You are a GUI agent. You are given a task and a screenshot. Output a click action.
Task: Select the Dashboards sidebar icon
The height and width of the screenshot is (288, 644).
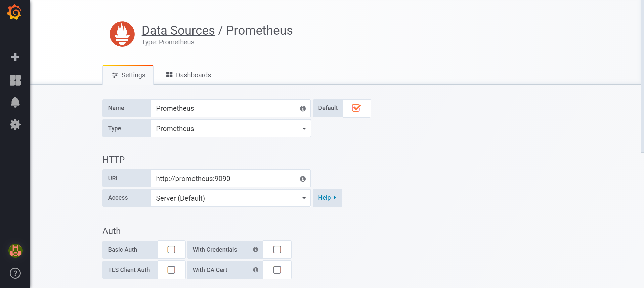[15, 80]
